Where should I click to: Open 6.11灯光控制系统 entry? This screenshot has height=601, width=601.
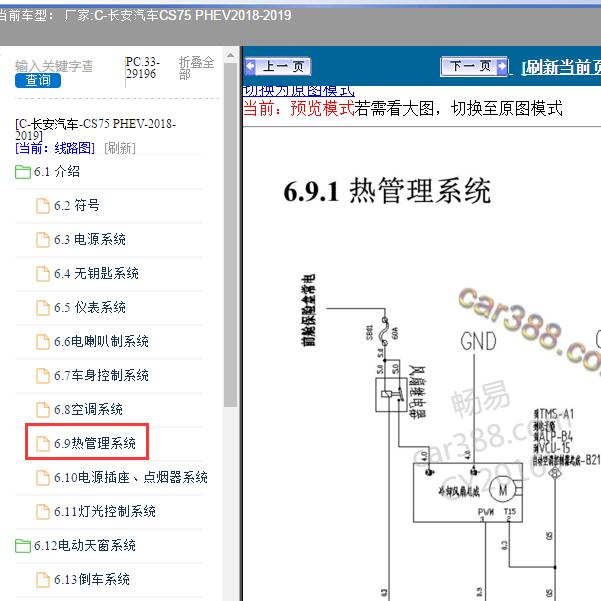click(x=105, y=511)
